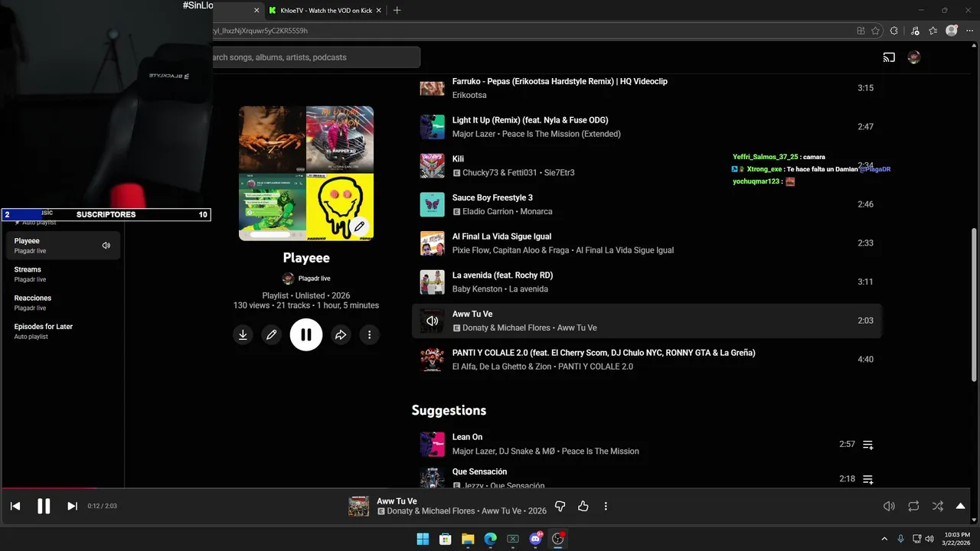Play Sauce Boy Freestyle 3
The height and width of the screenshot is (551, 980).
click(x=492, y=197)
